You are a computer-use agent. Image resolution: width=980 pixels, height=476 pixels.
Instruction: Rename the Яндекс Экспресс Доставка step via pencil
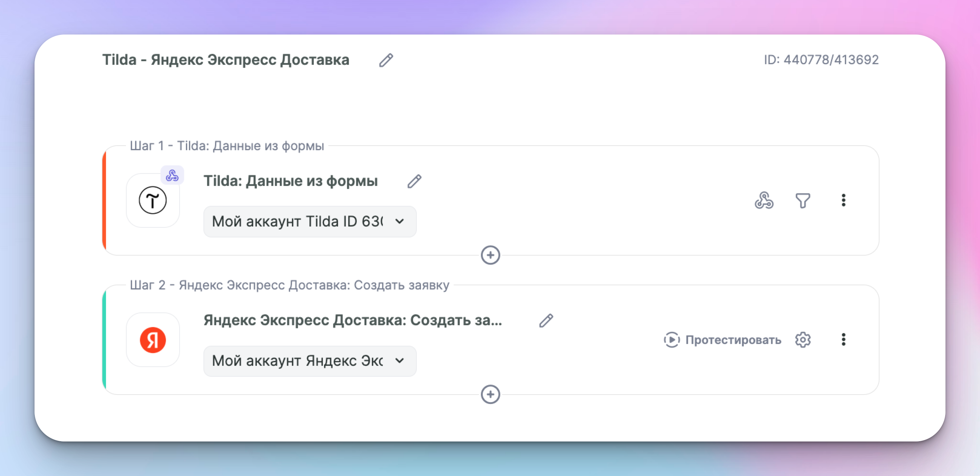point(546,320)
